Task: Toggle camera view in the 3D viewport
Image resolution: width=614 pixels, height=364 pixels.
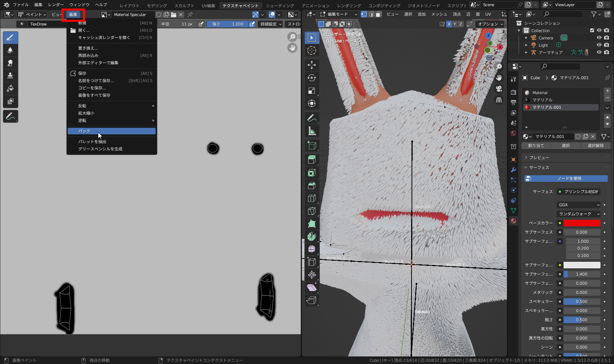Action: click(499, 89)
